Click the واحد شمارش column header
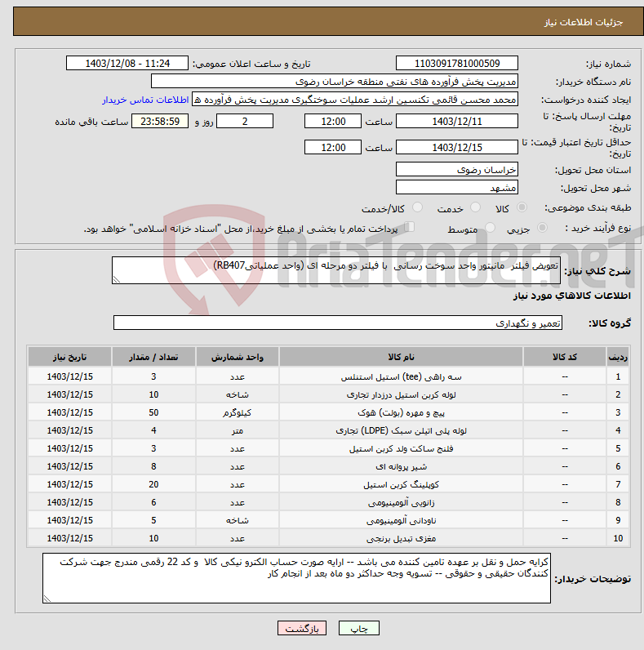Viewport: 644px width, 650px height. point(237,357)
